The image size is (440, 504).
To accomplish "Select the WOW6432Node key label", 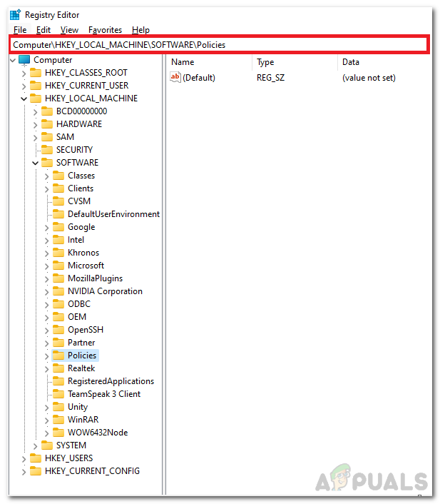I will pyautogui.click(x=98, y=433).
